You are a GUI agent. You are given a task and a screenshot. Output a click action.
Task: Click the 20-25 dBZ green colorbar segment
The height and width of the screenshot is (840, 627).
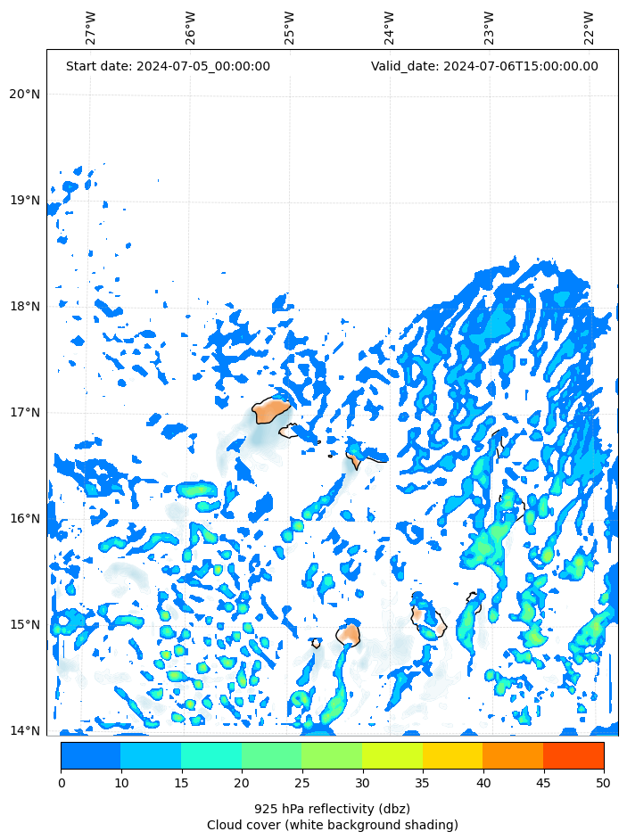[x=272, y=755]
